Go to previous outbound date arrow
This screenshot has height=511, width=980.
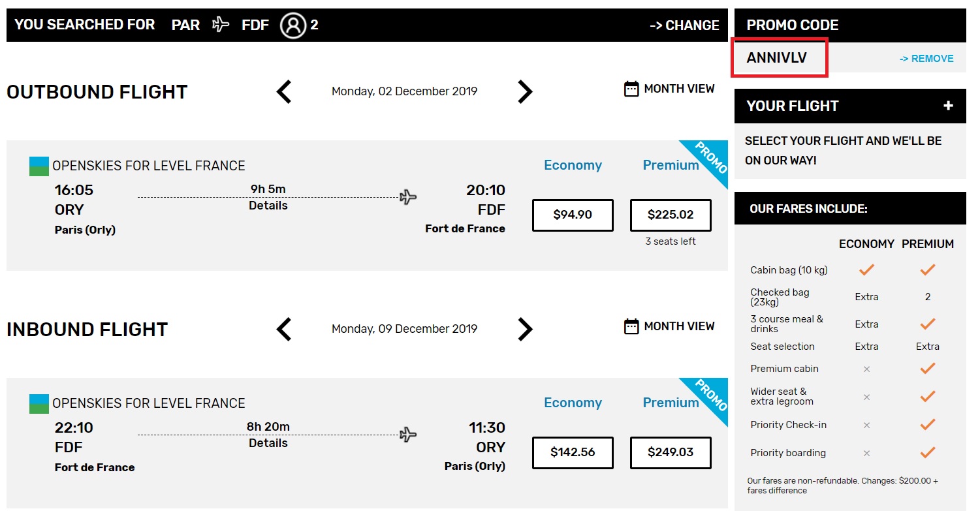tap(284, 92)
